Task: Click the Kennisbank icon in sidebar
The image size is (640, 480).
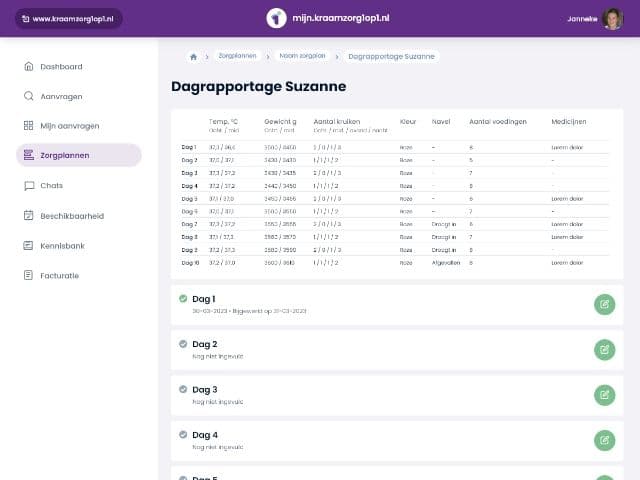Action: click(x=29, y=245)
